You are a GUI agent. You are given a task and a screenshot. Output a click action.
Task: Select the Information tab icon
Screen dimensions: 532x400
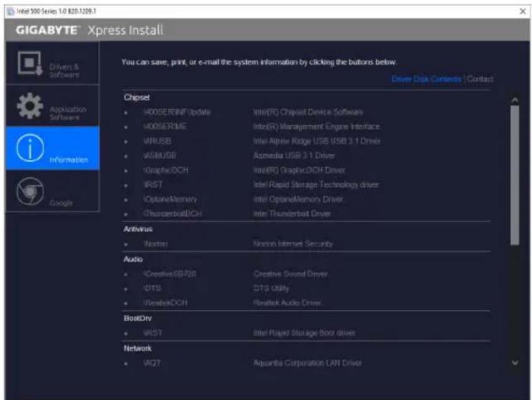[30, 148]
